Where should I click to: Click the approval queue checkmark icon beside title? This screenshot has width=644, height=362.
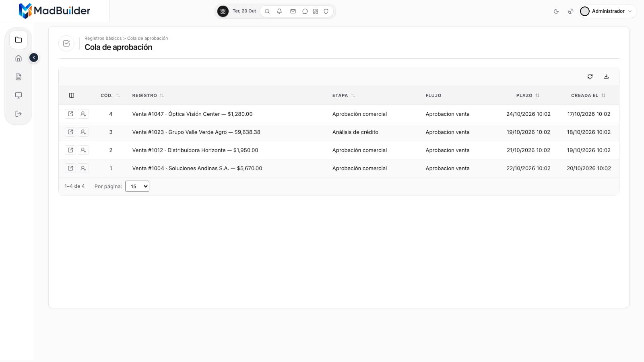click(x=66, y=43)
